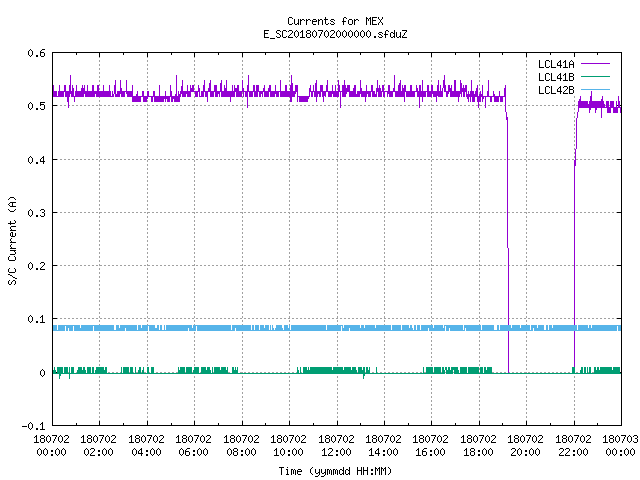This screenshot has width=640, height=480.
Task: Click the x-axis tick '180702 06:00'
Action: [x=193, y=445]
